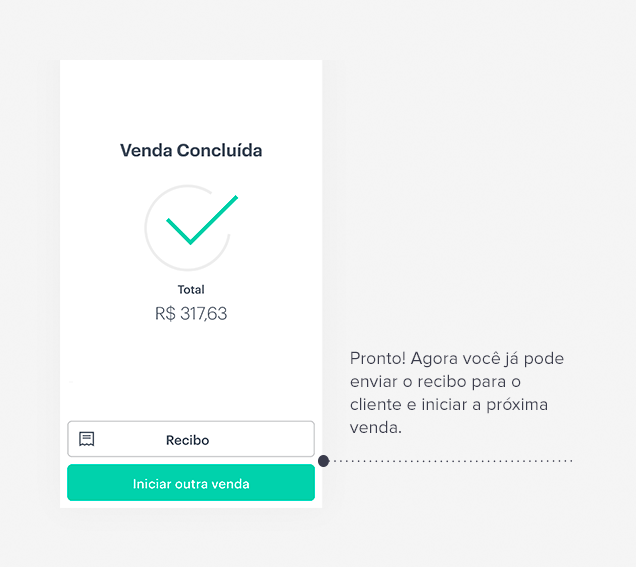Click the line starting with Pronto! Agora
636x567 pixels.
click(x=457, y=359)
